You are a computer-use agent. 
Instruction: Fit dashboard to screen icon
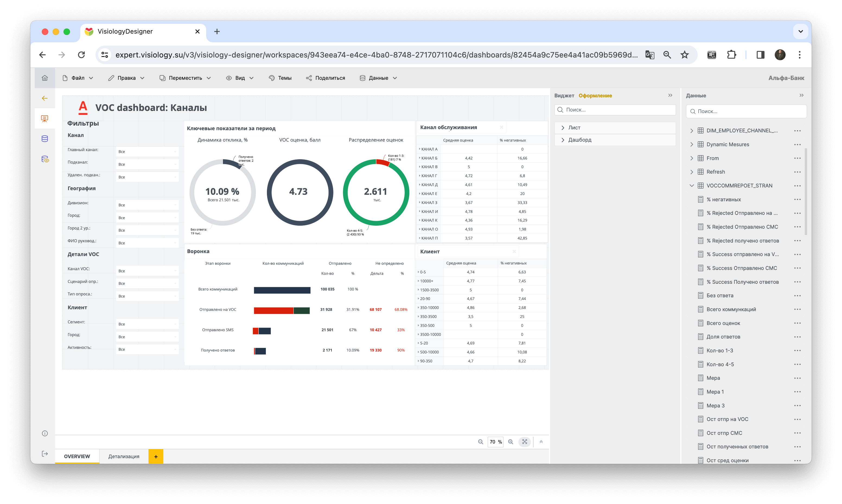525,442
